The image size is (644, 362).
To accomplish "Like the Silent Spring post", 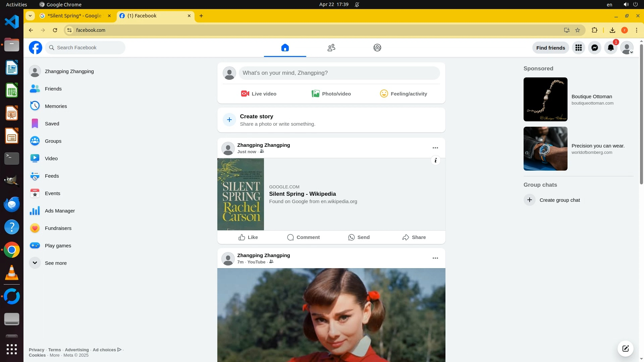I will pos(248,237).
